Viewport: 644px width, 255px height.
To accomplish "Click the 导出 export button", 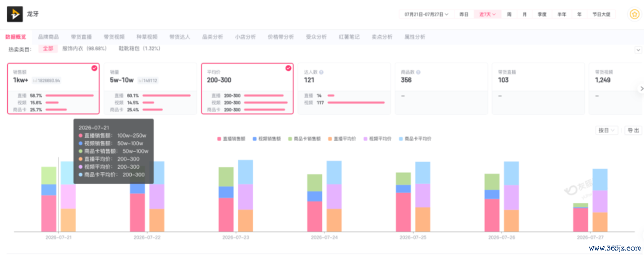I will coord(633,130).
